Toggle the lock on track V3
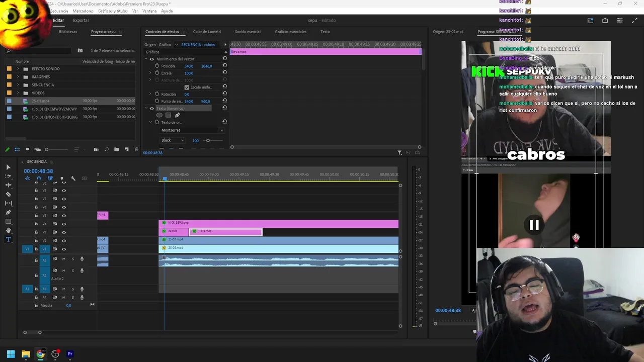The height and width of the screenshot is (362, 644). pos(36,232)
